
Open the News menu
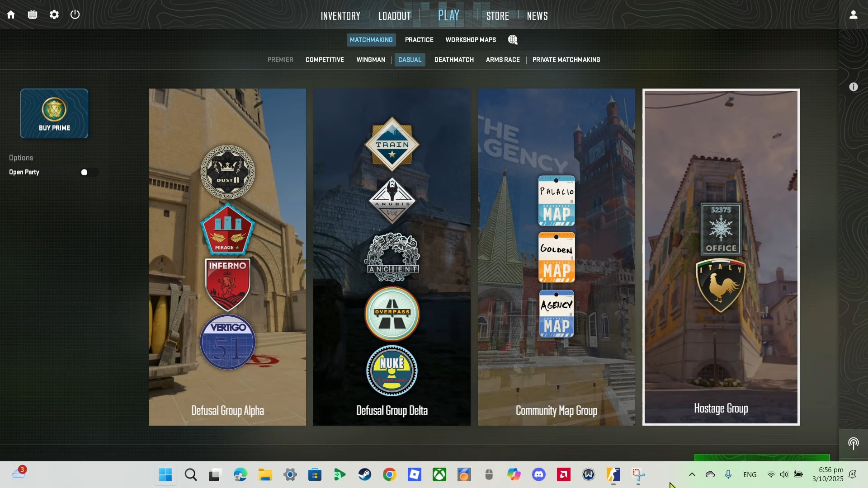coord(537,16)
